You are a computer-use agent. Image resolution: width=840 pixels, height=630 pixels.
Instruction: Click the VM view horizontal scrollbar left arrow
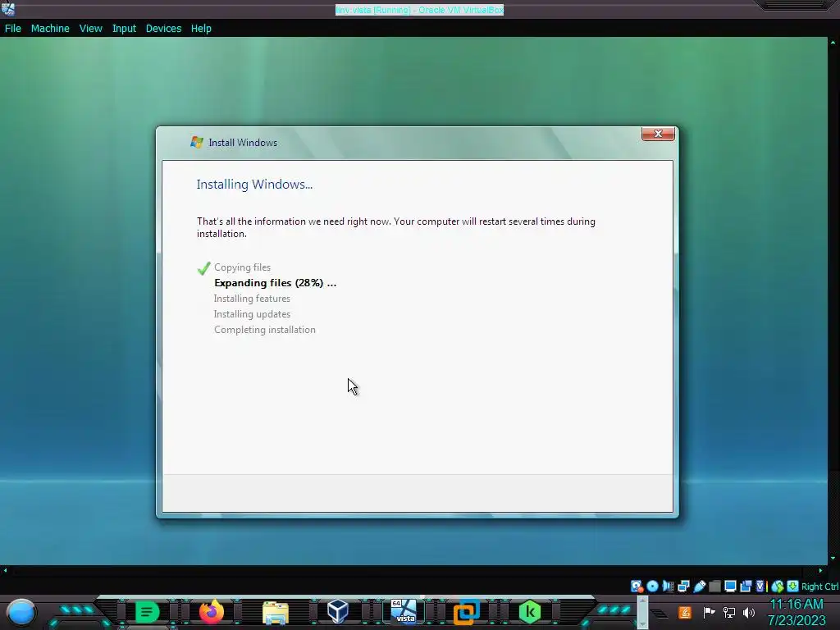(x=5, y=571)
